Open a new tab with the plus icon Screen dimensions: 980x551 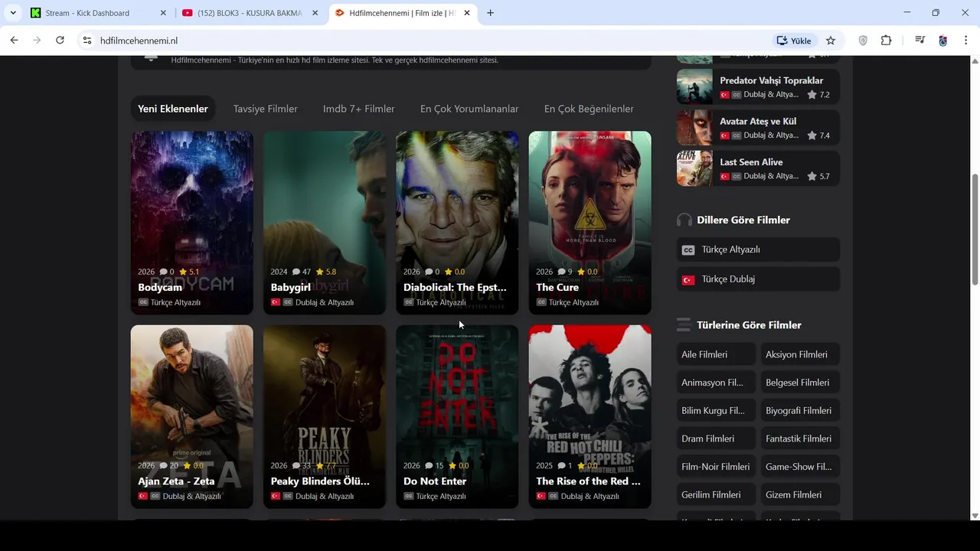pyautogui.click(x=491, y=13)
